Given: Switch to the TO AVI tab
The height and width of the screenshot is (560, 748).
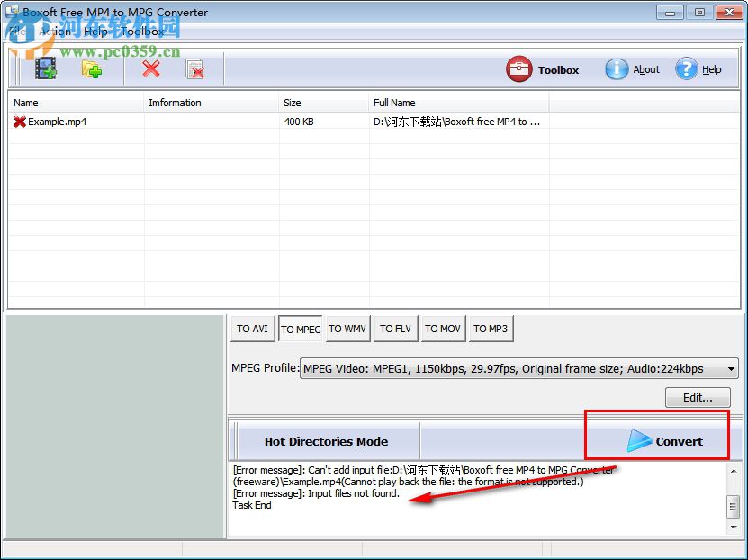Looking at the screenshot, I should pos(252,329).
